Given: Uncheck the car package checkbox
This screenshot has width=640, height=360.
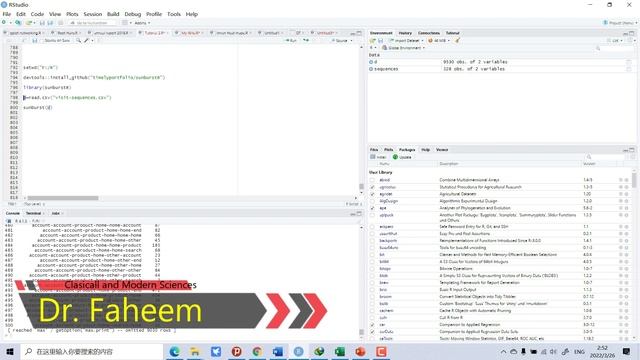Looking at the screenshot, I should click(372, 325).
